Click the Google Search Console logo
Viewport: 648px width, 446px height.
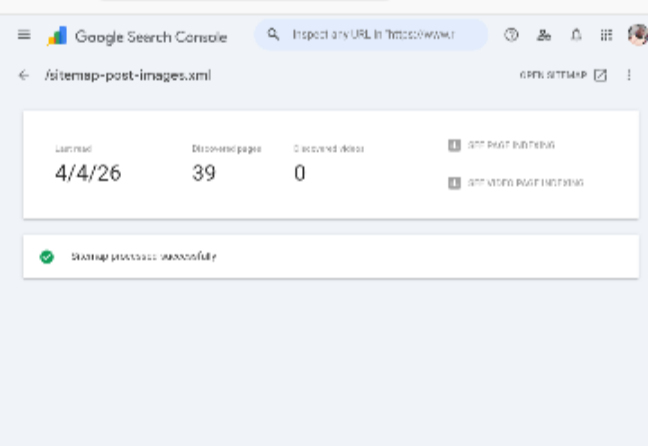point(137,36)
